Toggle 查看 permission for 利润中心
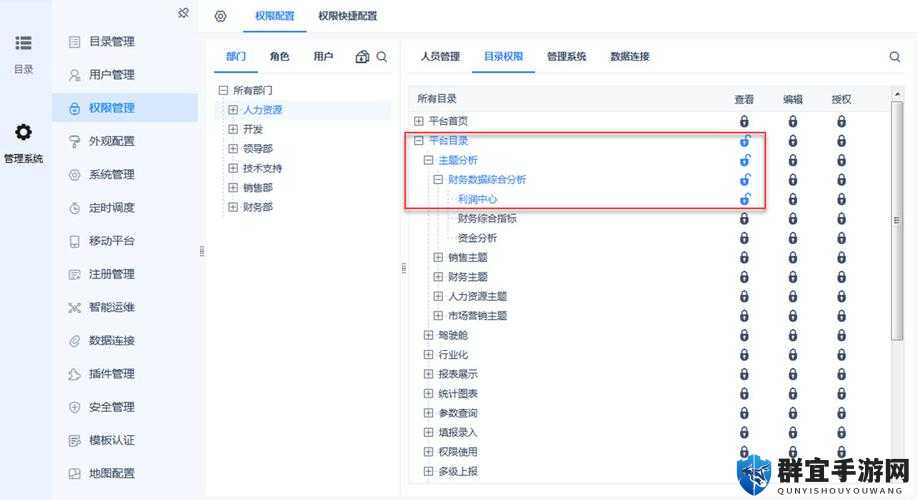Image resolution: width=917 pixels, height=500 pixels. (x=744, y=199)
